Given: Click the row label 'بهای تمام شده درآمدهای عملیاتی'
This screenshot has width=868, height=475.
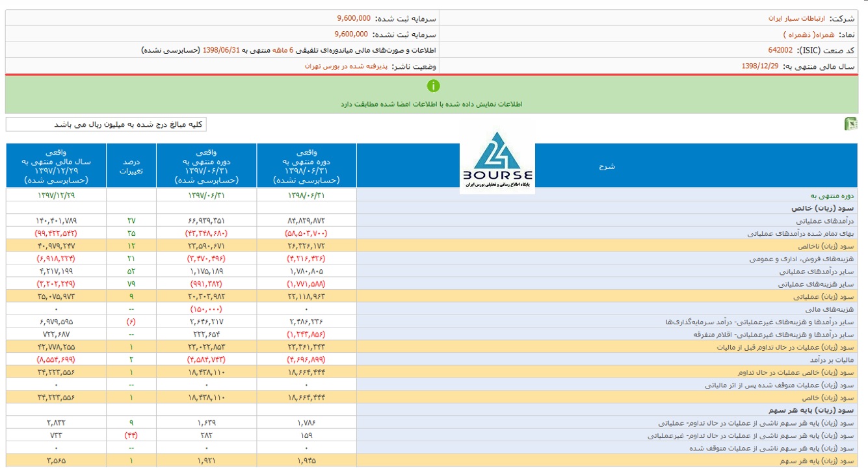Looking at the screenshot, I should [801, 233].
